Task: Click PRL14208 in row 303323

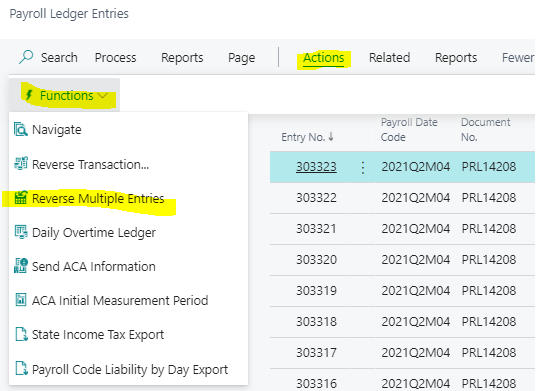Action: point(489,167)
